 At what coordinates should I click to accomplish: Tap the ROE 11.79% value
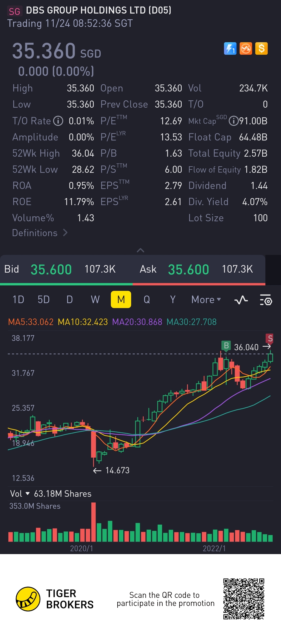click(x=79, y=202)
